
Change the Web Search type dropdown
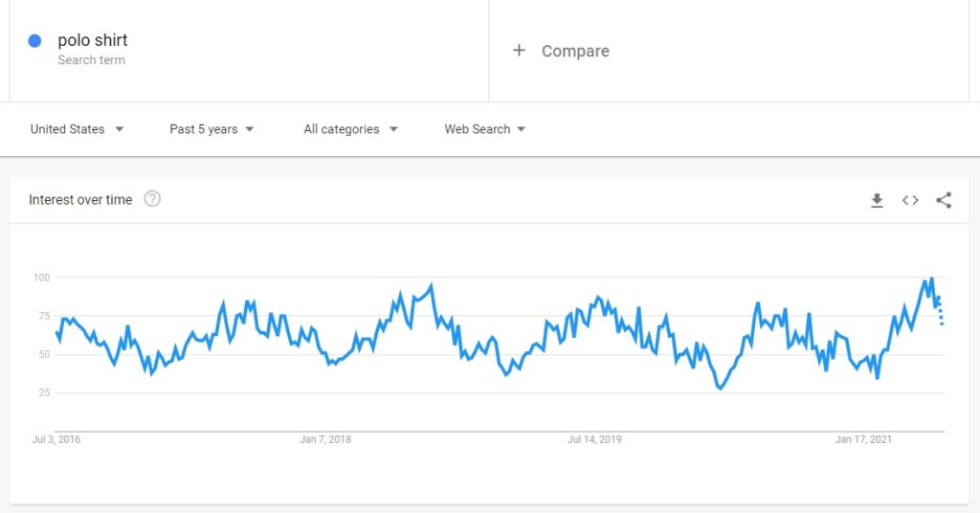pos(485,129)
